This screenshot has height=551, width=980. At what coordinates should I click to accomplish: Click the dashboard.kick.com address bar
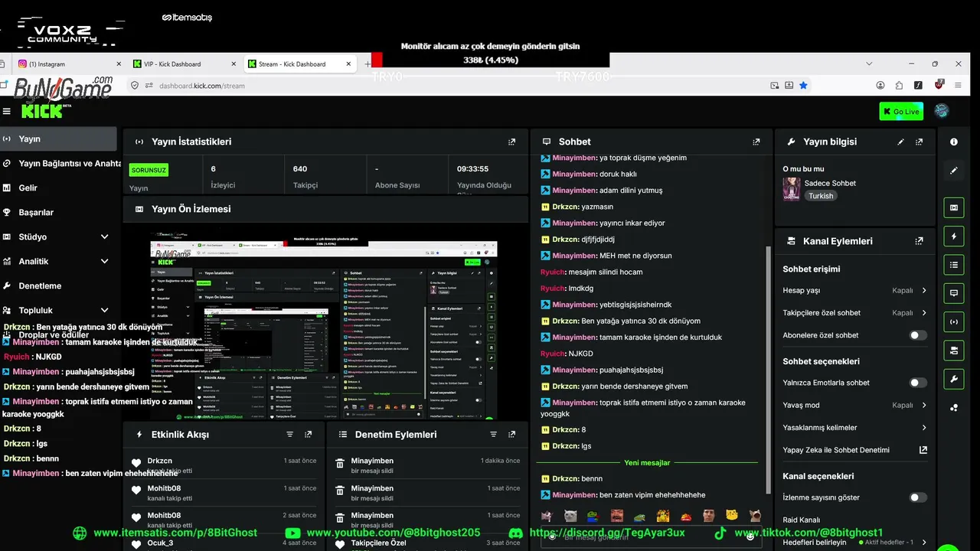[x=459, y=86]
